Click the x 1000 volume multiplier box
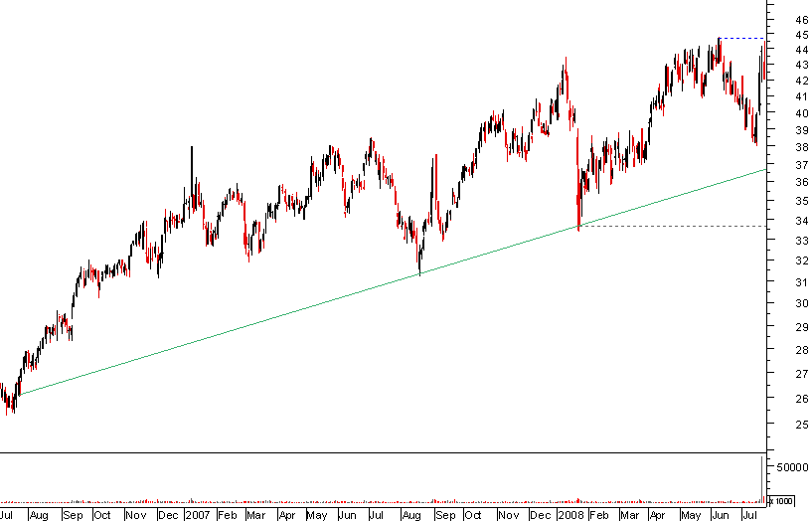 point(781,501)
